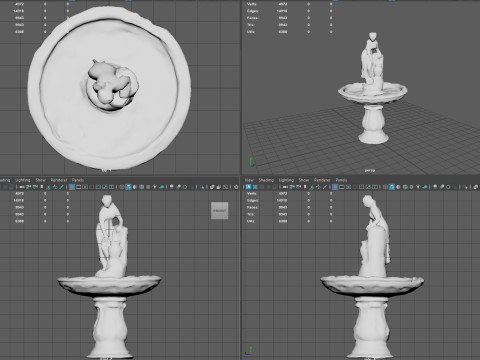Open Lighting menu in bottom-left viewport
This screenshot has height=360, width=480.
[23, 180]
